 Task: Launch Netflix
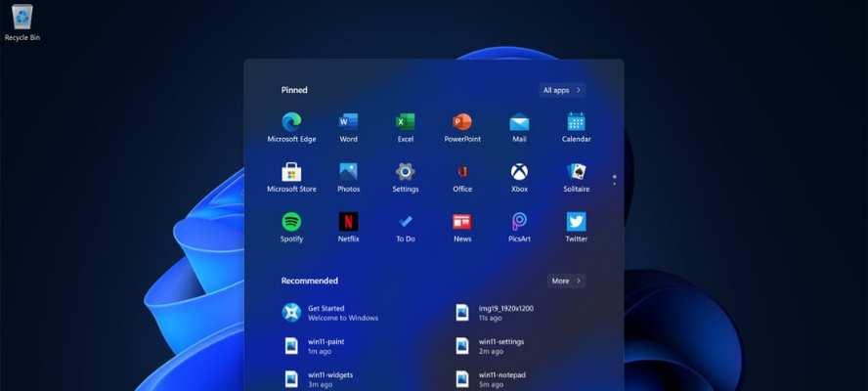click(x=348, y=227)
